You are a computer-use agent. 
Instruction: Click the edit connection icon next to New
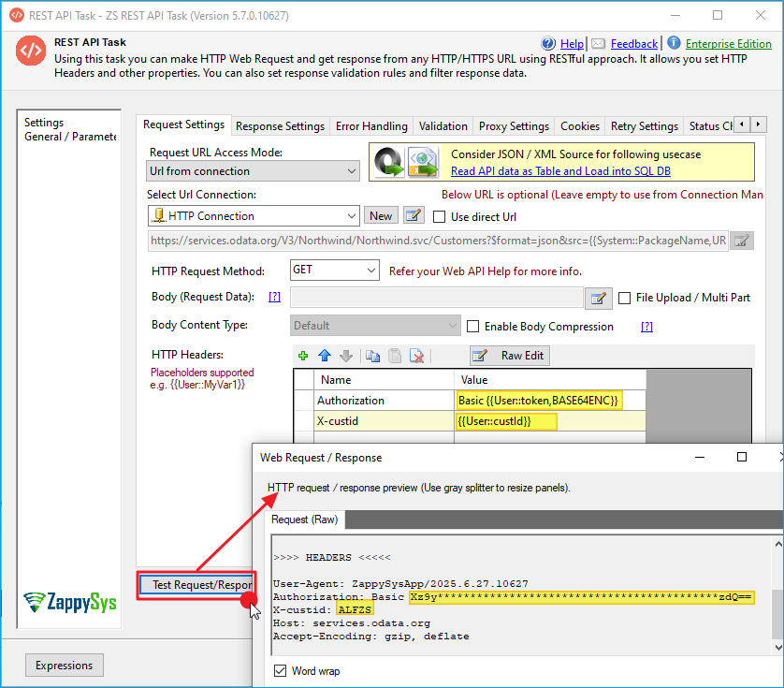tap(414, 215)
